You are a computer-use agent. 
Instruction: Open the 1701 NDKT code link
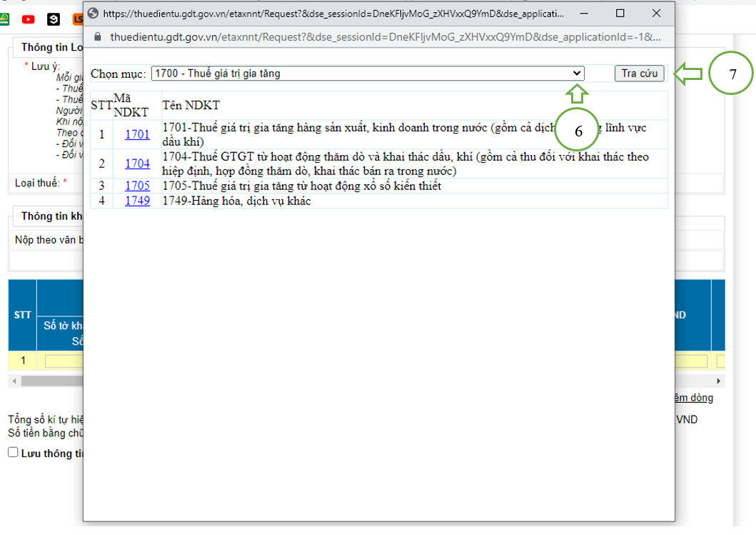click(x=137, y=134)
